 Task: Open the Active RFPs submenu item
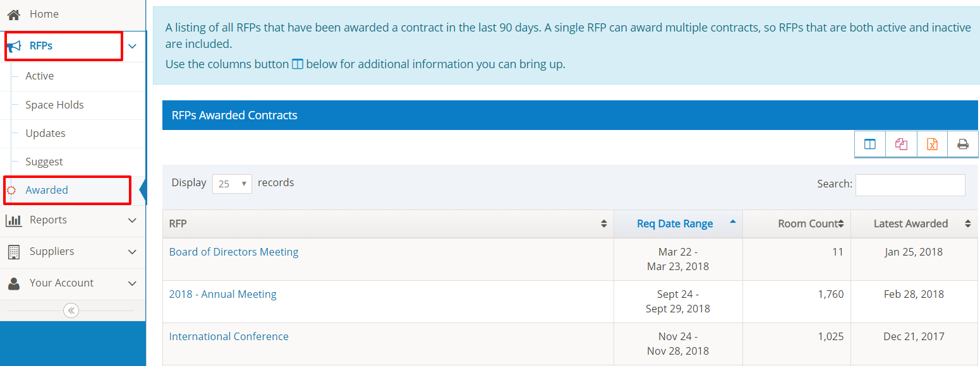39,76
